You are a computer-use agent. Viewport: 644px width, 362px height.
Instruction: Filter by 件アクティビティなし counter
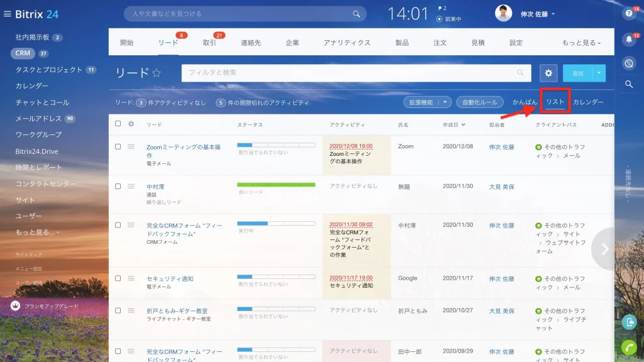[171, 102]
